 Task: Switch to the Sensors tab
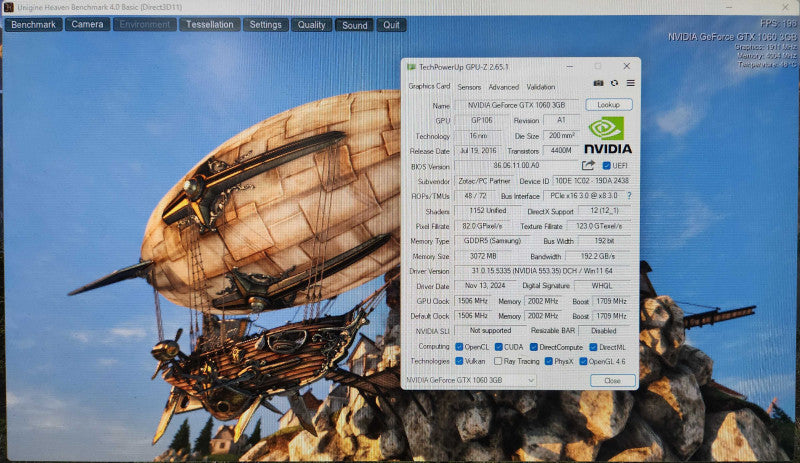(x=469, y=87)
